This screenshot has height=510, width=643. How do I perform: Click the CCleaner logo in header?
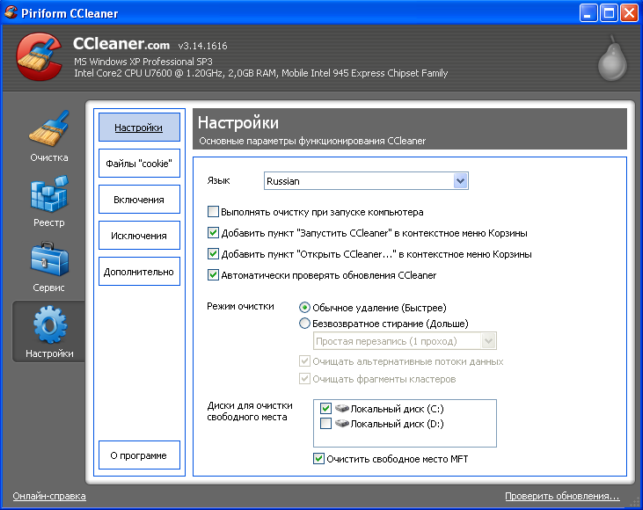point(39,57)
